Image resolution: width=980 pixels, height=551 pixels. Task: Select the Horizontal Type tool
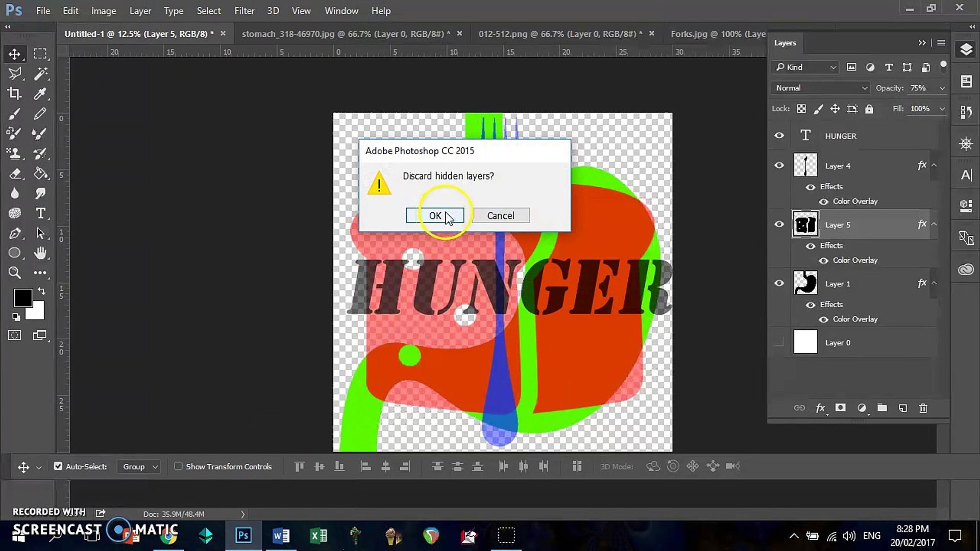click(40, 213)
